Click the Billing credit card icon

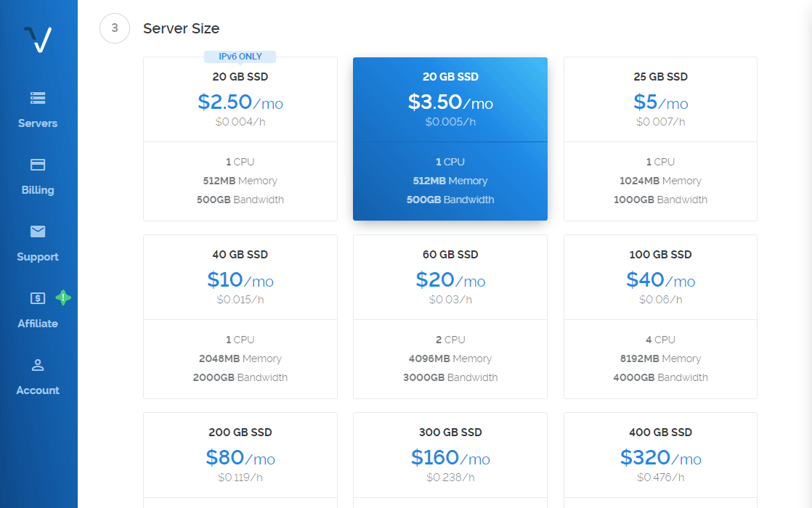pos(38,165)
